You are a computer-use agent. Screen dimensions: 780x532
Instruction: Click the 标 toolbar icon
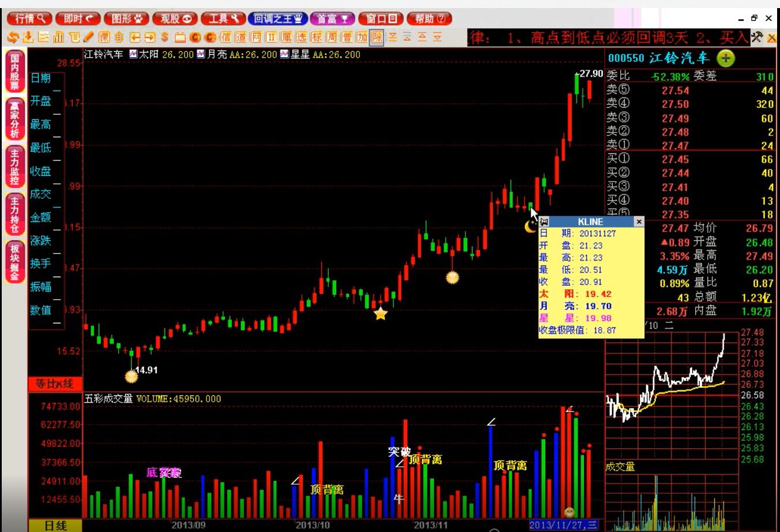click(x=316, y=37)
